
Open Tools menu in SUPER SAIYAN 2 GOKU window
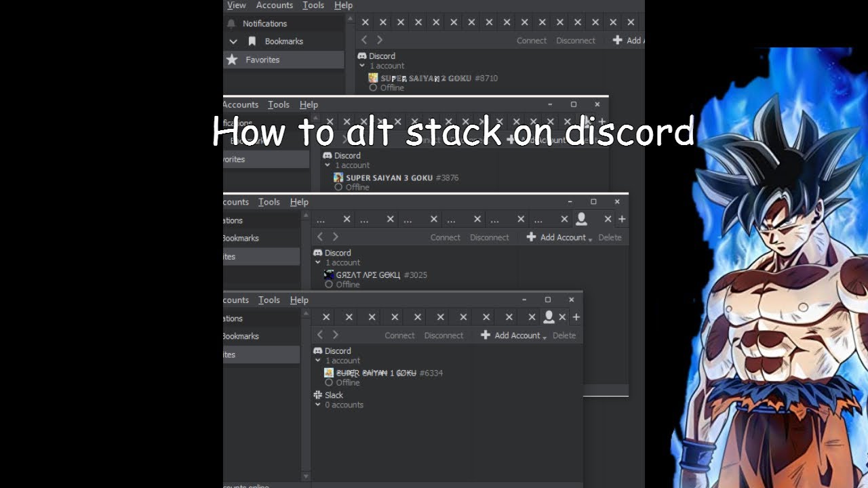(x=313, y=5)
